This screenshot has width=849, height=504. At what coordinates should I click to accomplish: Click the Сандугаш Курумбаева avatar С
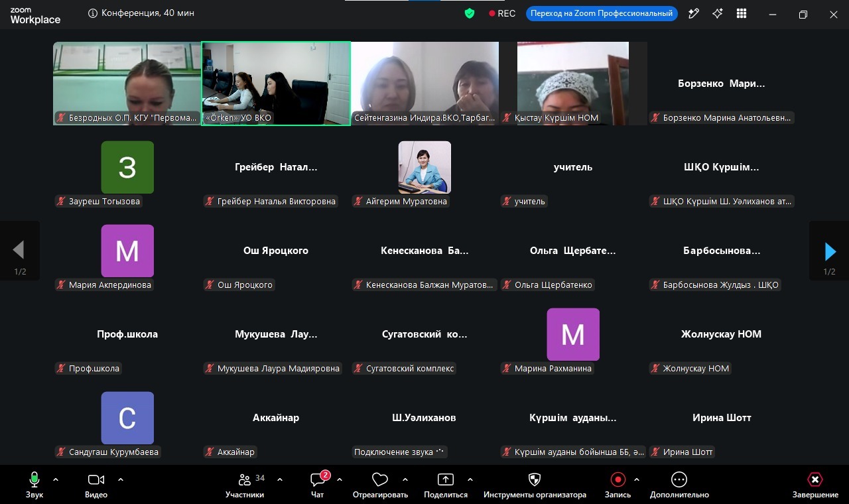pos(127,418)
